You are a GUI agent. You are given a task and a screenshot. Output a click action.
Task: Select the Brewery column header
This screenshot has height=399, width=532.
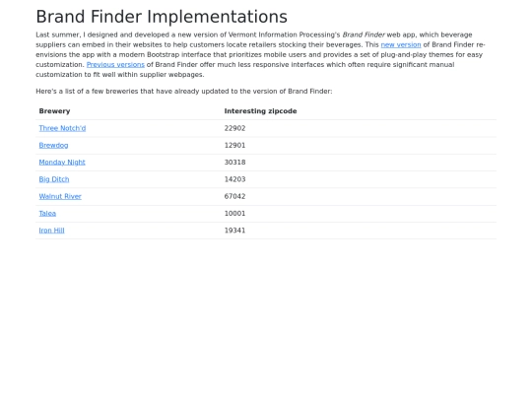click(x=54, y=111)
